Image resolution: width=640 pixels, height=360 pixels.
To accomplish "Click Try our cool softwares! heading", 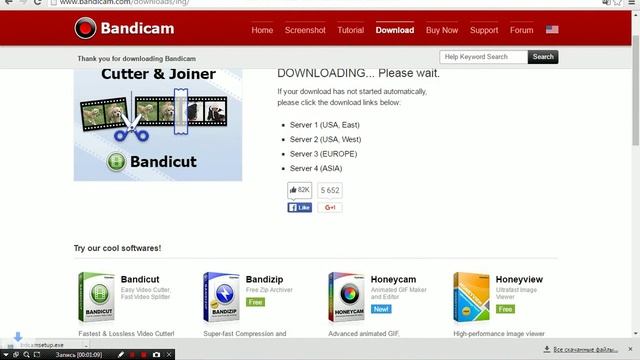I will pyautogui.click(x=118, y=248).
